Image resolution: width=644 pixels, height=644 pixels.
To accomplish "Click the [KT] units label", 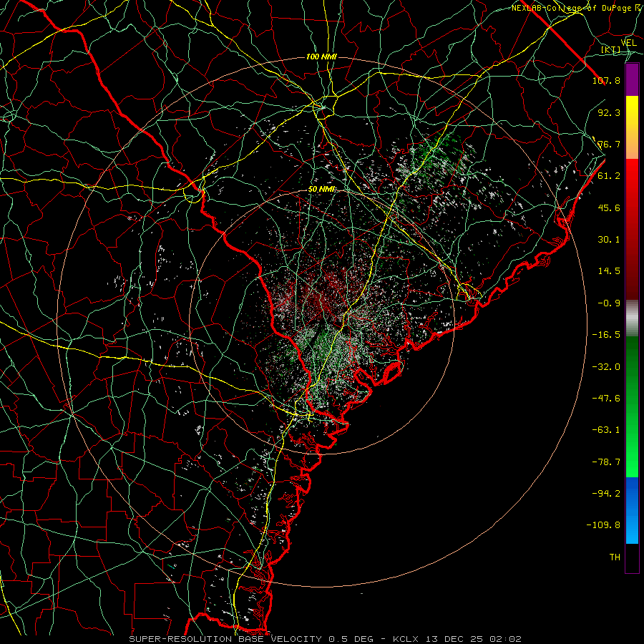I will coord(610,49).
